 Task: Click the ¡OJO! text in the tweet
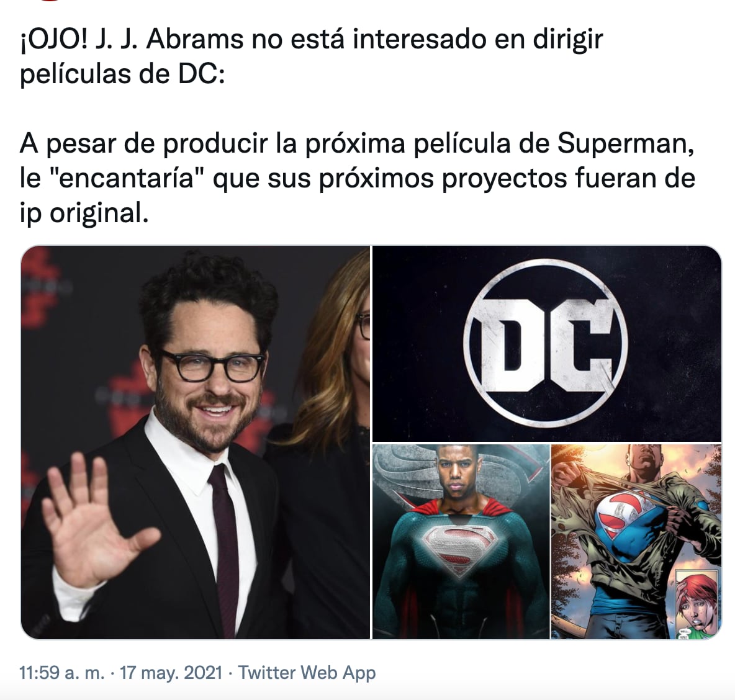(53, 40)
